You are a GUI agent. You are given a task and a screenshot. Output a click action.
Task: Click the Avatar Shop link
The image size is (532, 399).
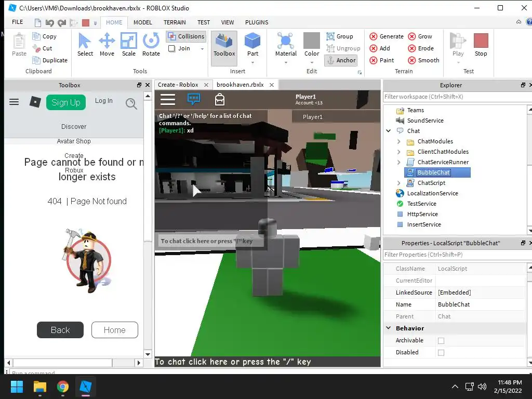pyautogui.click(x=74, y=141)
